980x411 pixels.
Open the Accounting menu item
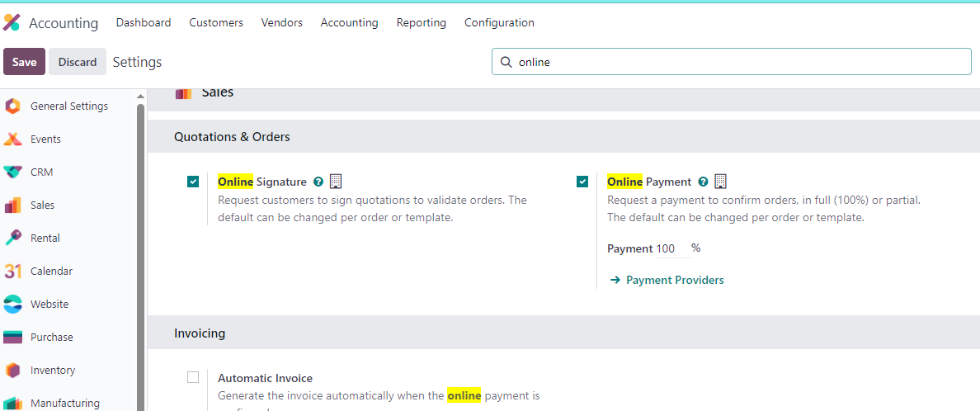pyautogui.click(x=350, y=22)
